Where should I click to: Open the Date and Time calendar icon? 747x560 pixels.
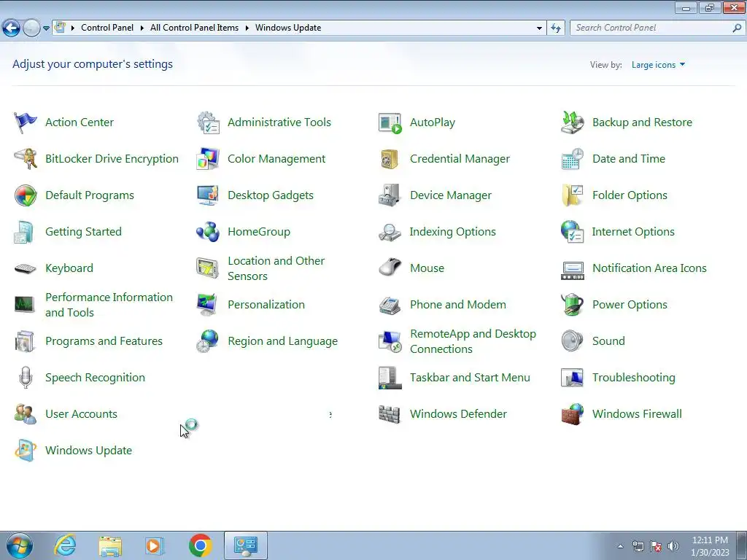(x=572, y=158)
